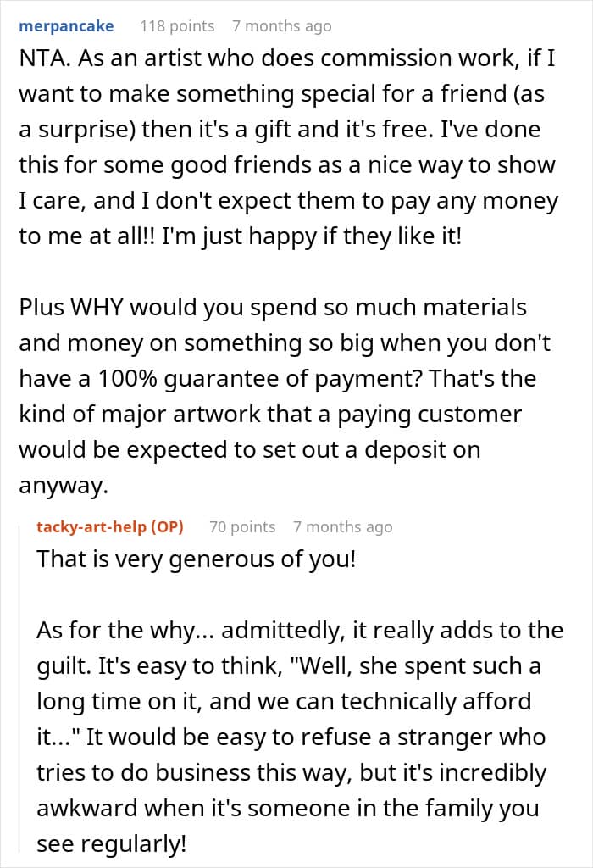Click the '100%' text in the comment
The height and width of the screenshot is (868, 593).
tap(128, 379)
